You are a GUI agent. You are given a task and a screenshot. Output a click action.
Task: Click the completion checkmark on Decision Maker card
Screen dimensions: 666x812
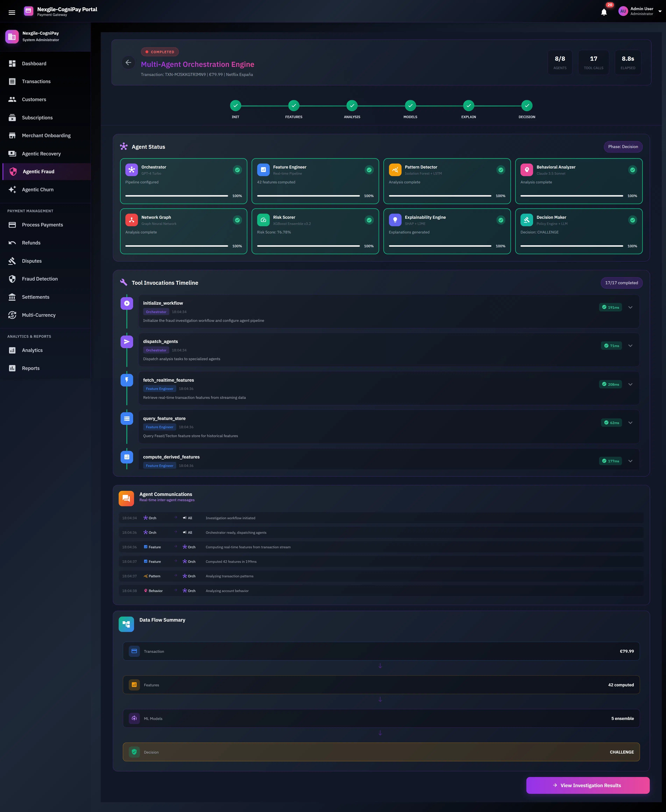click(x=633, y=220)
